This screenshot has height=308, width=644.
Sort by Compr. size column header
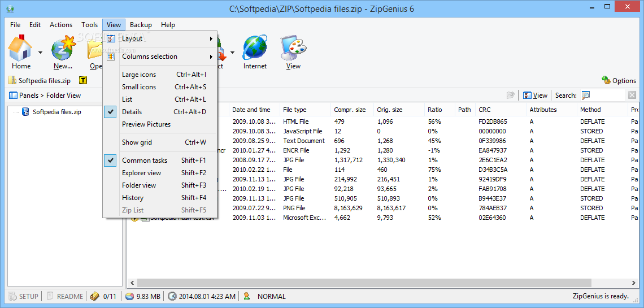[x=352, y=110]
